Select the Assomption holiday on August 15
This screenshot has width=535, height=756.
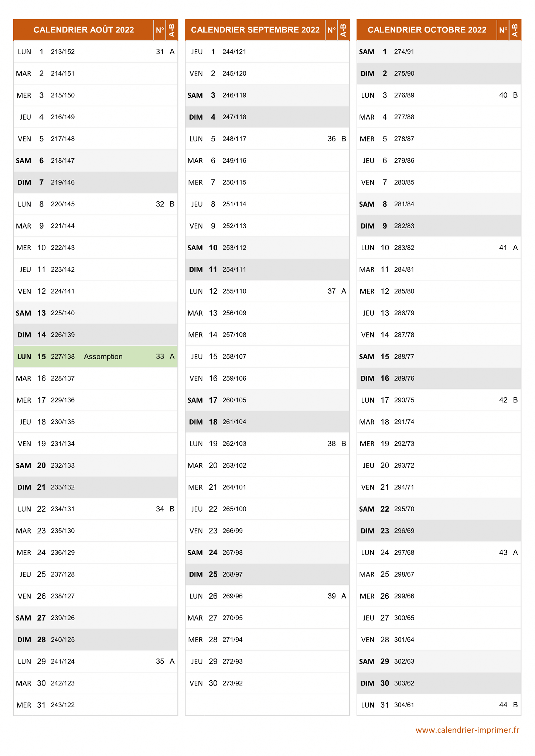(x=103, y=357)
